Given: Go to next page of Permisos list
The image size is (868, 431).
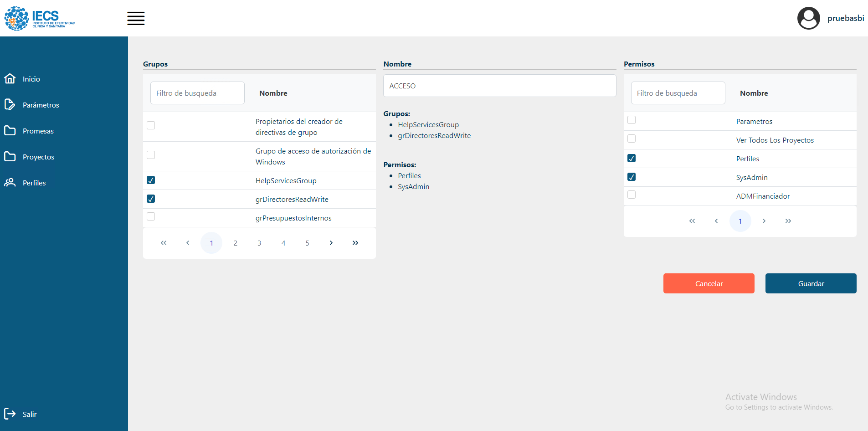Looking at the screenshot, I should (x=764, y=221).
